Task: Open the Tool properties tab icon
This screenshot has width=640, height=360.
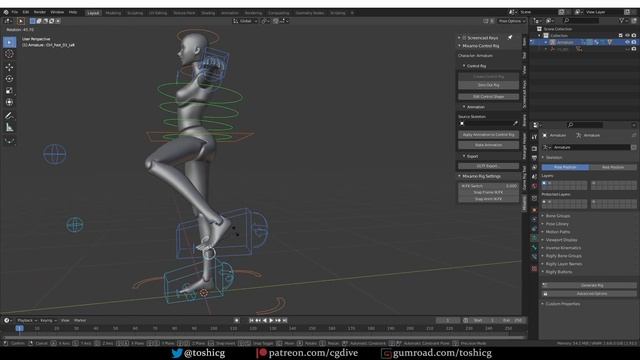Action: (x=534, y=137)
